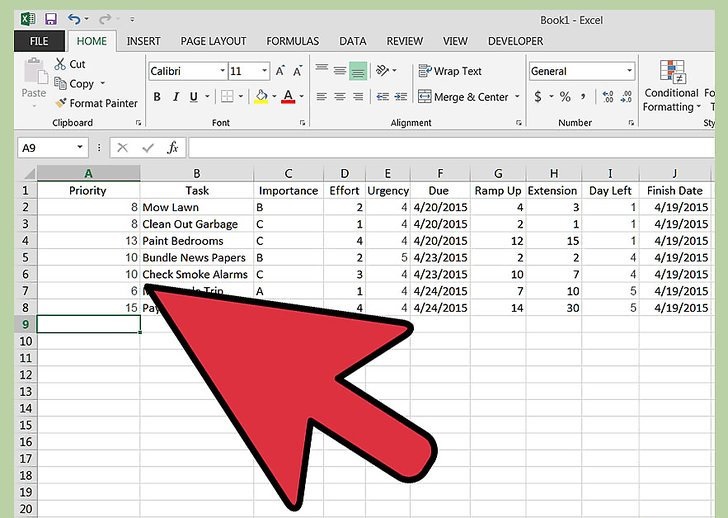Switch to the INSERT tab
728x518 pixels.
(143, 41)
